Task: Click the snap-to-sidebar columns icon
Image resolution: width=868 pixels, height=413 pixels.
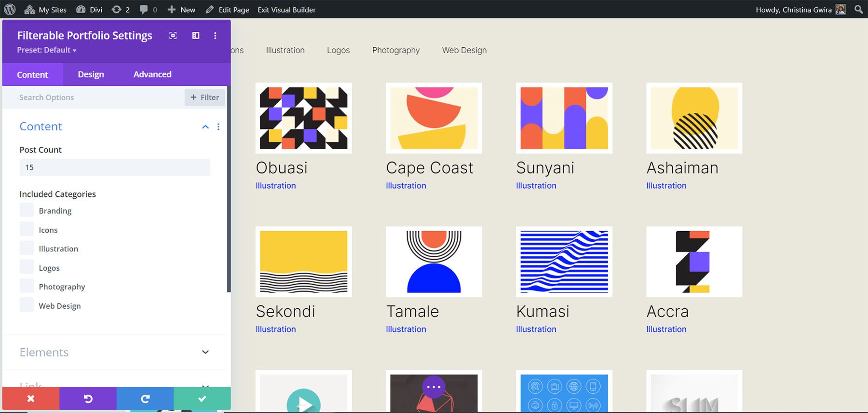Action: coord(196,36)
